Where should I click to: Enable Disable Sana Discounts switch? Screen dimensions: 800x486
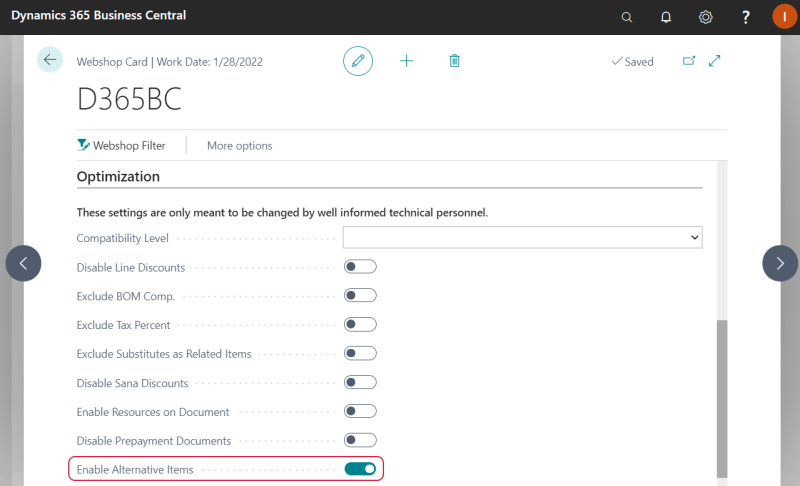(360, 382)
